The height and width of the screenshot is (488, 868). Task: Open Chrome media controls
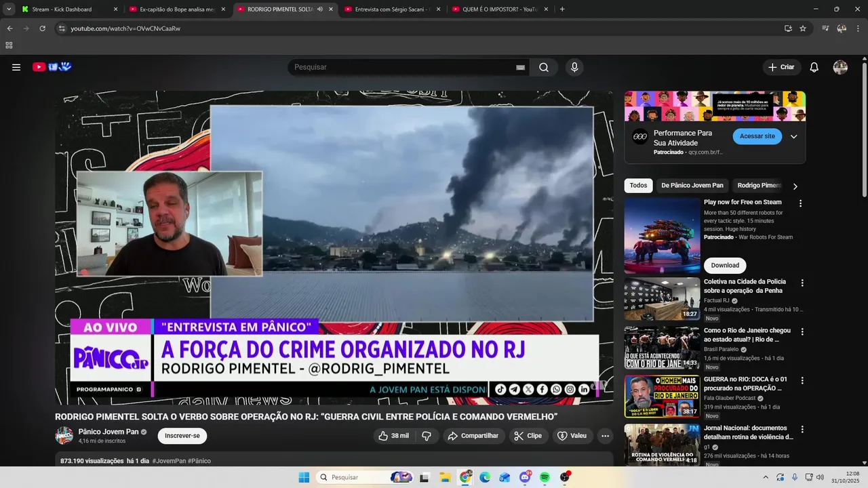click(825, 28)
